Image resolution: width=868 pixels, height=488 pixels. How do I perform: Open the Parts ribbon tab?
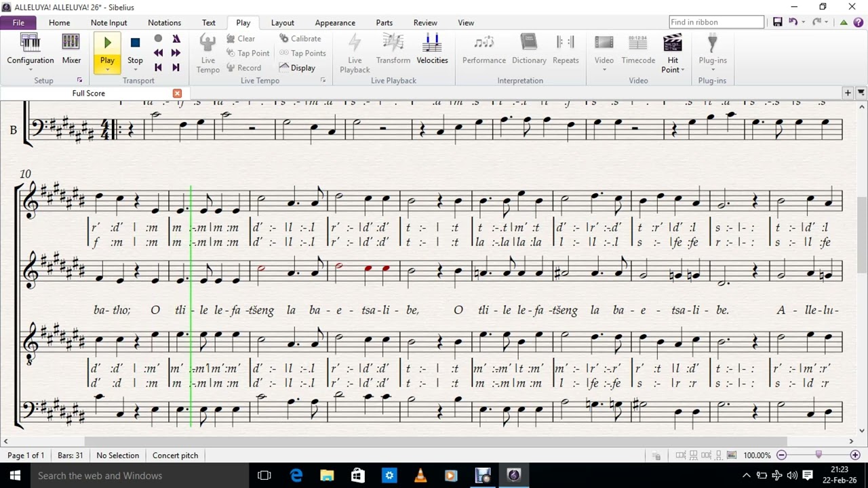click(384, 22)
